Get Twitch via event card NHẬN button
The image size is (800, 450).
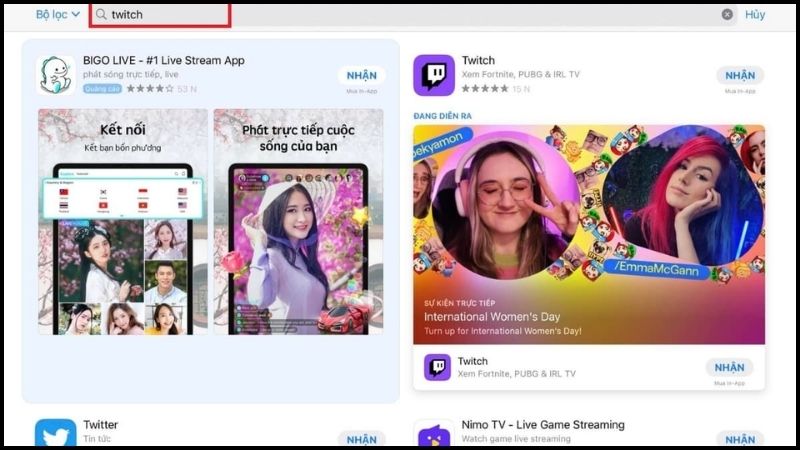coord(729,367)
